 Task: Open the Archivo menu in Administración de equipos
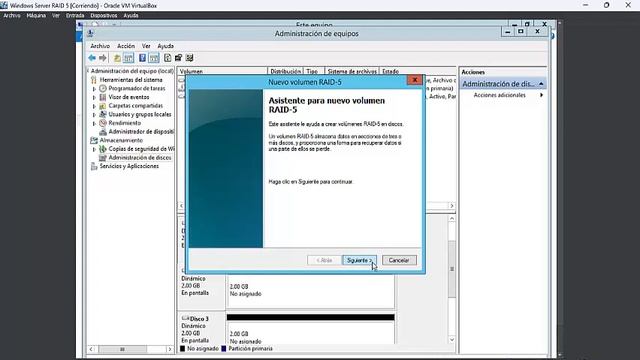tap(100, 46)
